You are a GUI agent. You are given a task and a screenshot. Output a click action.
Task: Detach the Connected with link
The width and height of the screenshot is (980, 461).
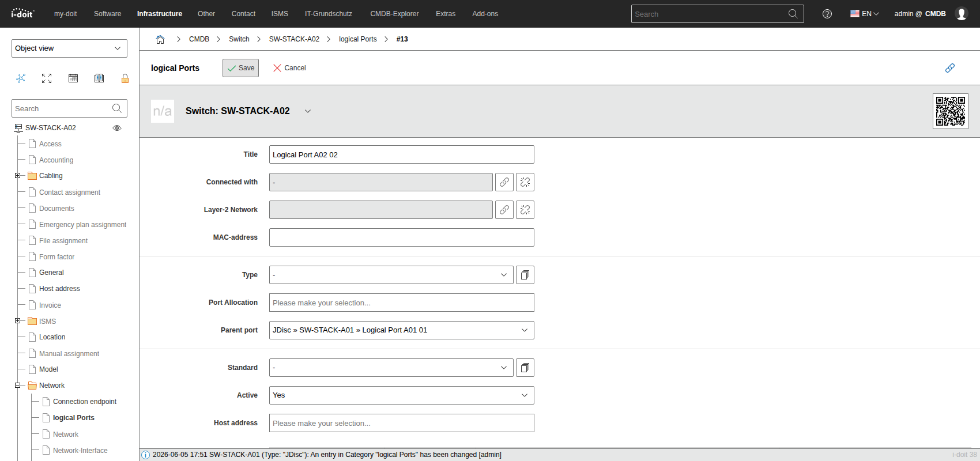pyautogui.click(x=525, y=182)
